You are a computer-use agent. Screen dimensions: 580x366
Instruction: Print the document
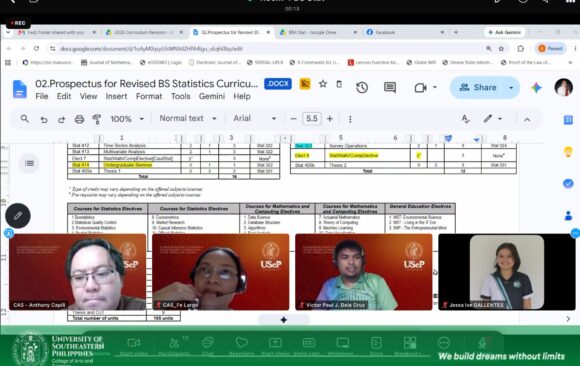pos(79,119)
